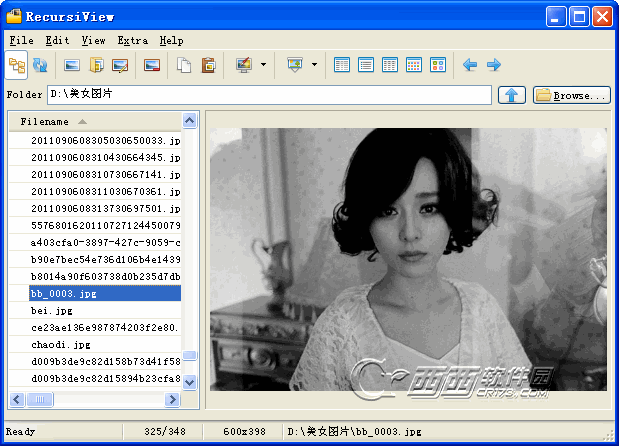
Task: Open dropdown arrow beside hanging picture icon
Action: point(314,65)
